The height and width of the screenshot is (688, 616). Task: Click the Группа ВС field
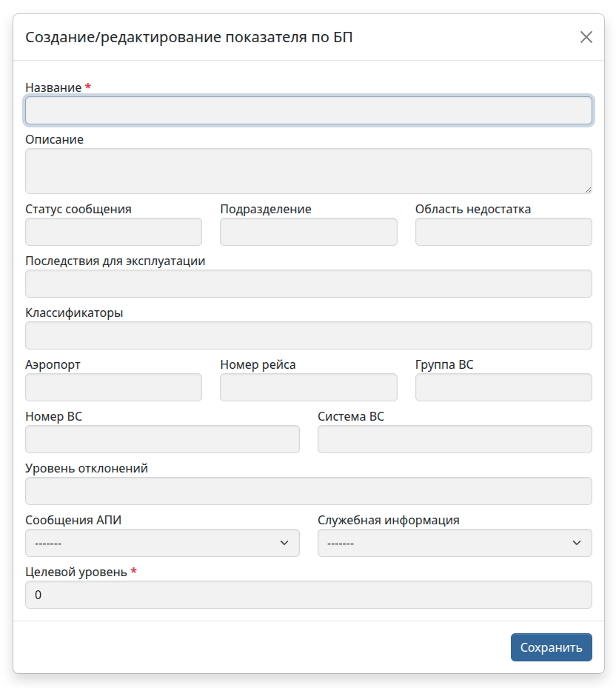[503, 387]
